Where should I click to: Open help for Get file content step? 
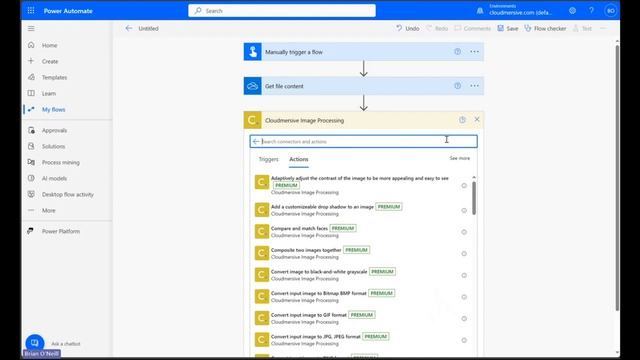coord(458,86)
